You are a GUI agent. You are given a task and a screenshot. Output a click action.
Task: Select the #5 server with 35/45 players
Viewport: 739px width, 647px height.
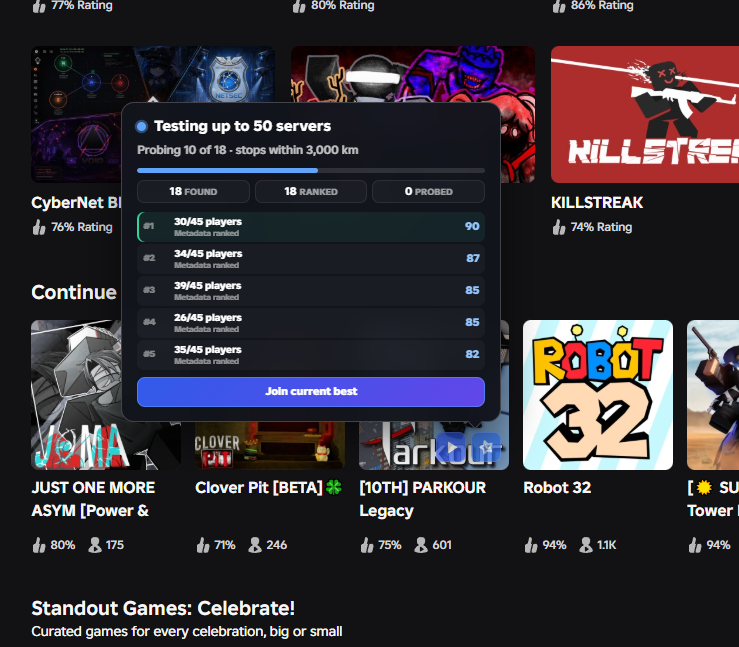pyautogui.click(x=311, y=355)
